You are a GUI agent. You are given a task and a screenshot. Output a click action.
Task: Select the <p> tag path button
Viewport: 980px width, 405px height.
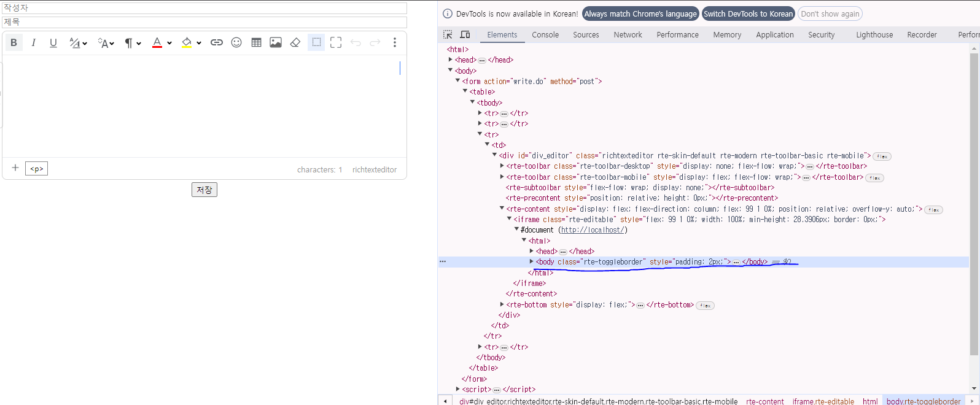pyautogui.click(x=36, y=169)
